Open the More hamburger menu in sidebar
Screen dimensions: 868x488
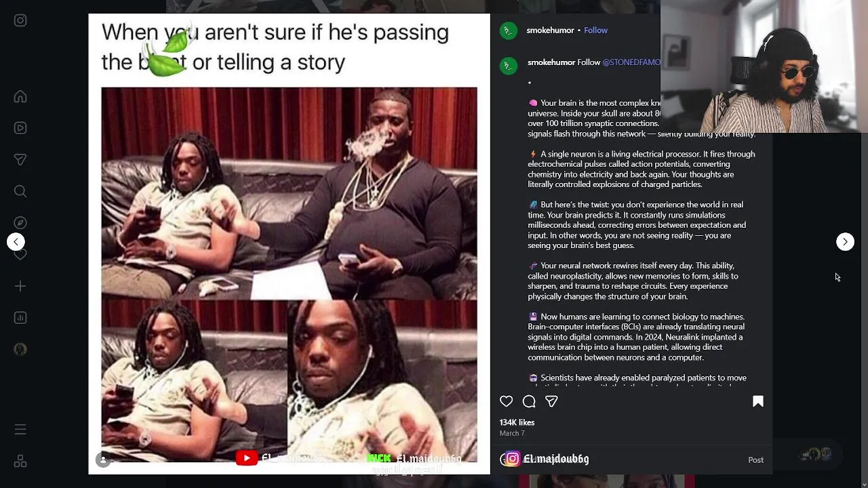point(20,430)
